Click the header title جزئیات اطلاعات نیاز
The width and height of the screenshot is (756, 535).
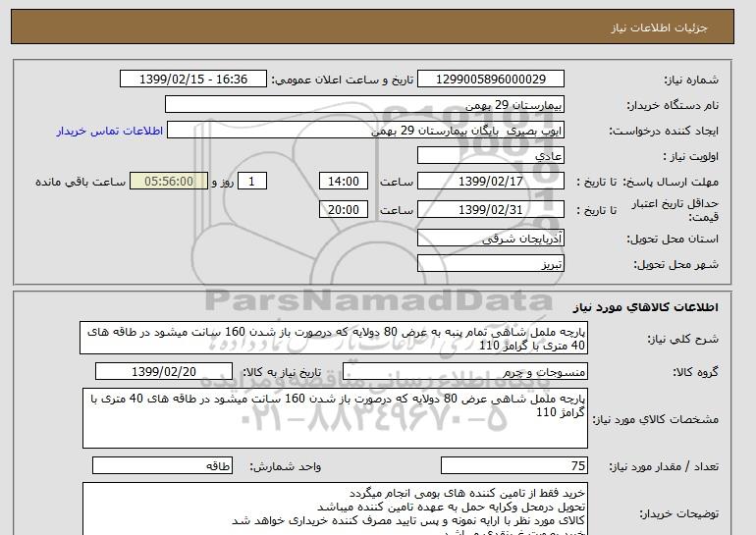[659, 27]
